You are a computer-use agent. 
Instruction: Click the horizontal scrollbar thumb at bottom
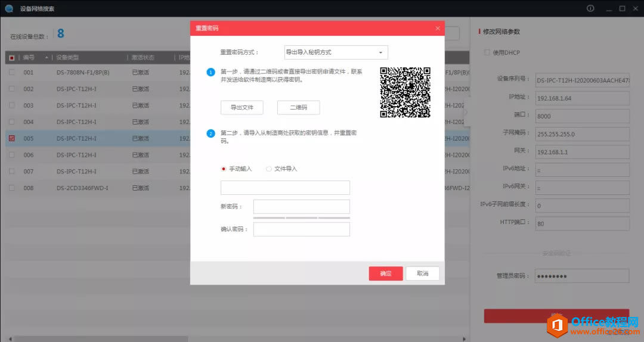click(x=101, y=339)
